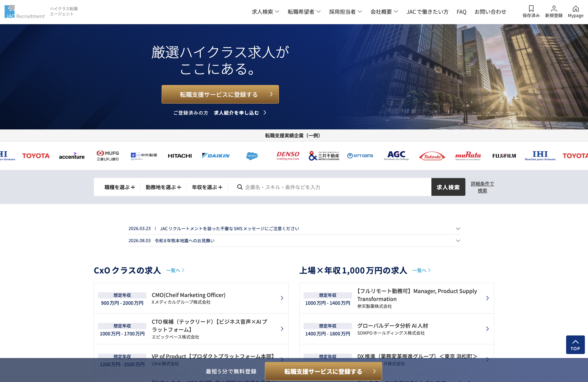This screenshot has width=588, height=382.
Task: Open the 保存済み bookmark icon
Action: point(531,11)
